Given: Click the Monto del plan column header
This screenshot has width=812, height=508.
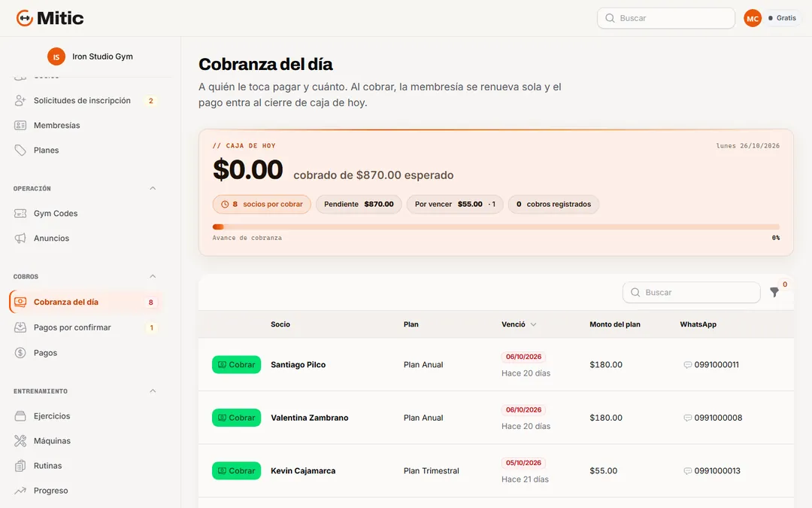Looking at the screenshot, I should point(615,324).
